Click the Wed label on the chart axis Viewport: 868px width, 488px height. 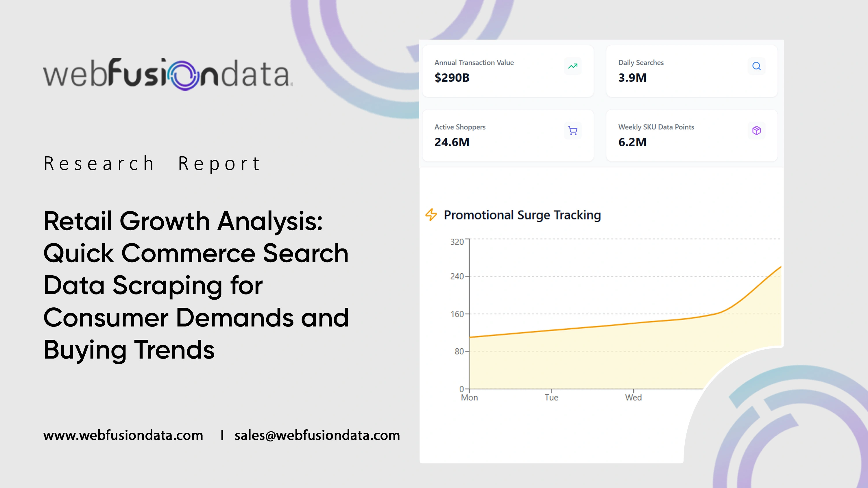click(x=634, y=398)
